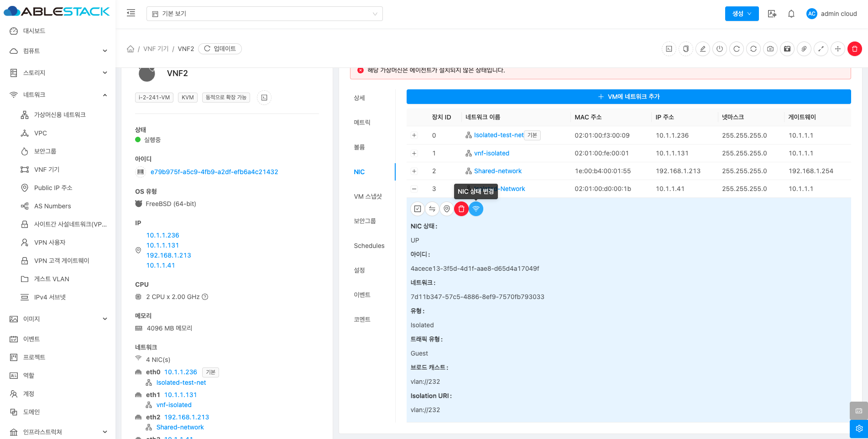
Task: Click the change NIC IP address pin icon
Action: 447,209
